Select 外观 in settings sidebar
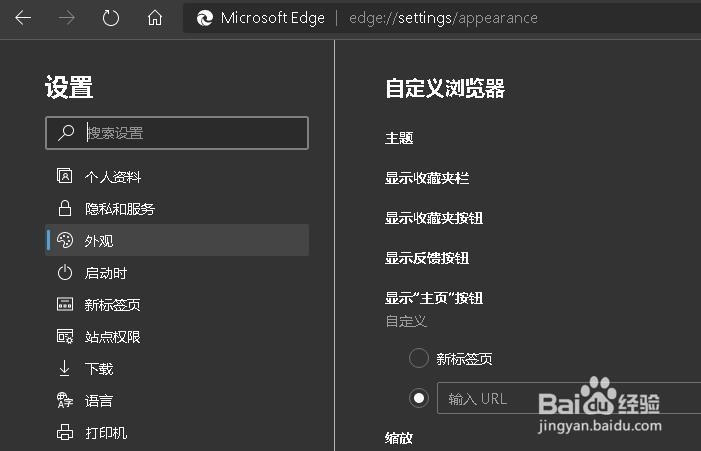This screenshot has width=701, height=451. pyautogui.click(x=177, y=240)
